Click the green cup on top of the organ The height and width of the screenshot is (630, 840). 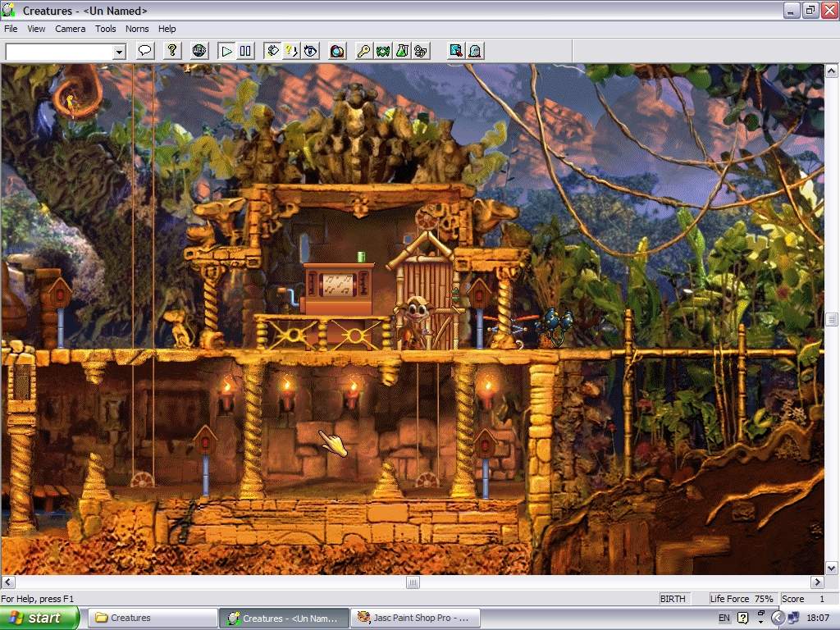click(x=361, y=257)
